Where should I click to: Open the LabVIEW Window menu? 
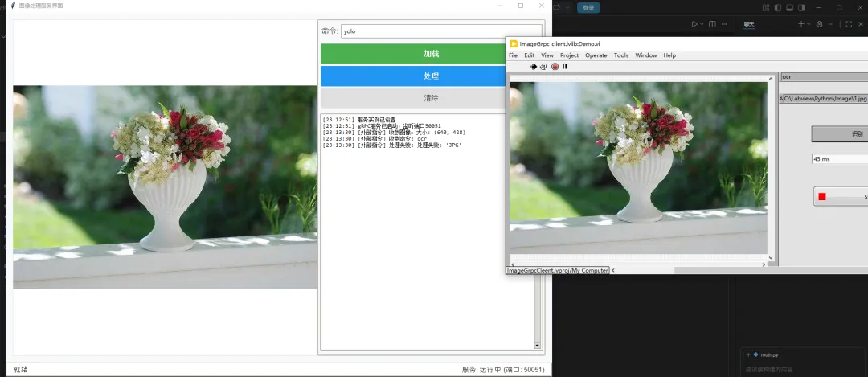646,55
